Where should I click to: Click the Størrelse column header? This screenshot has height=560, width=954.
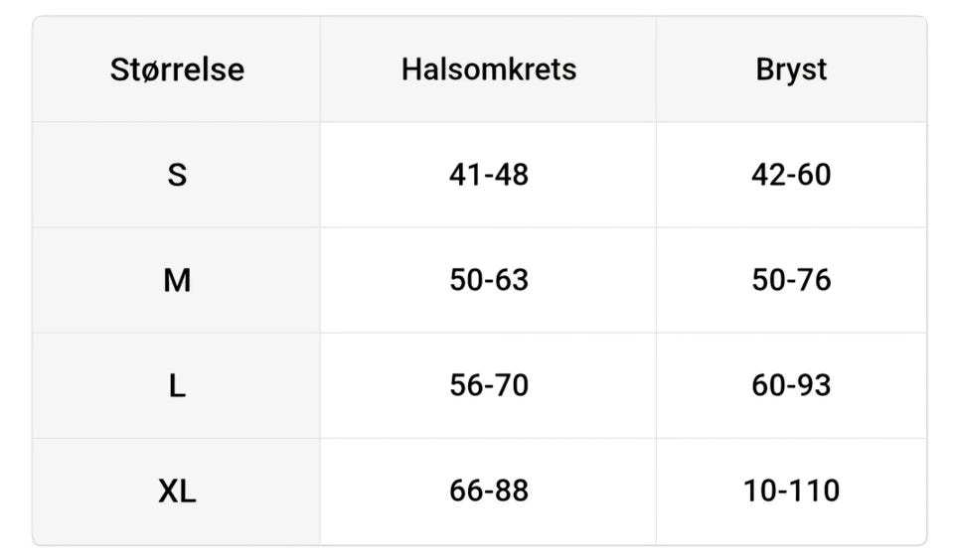tap(177, 70)
